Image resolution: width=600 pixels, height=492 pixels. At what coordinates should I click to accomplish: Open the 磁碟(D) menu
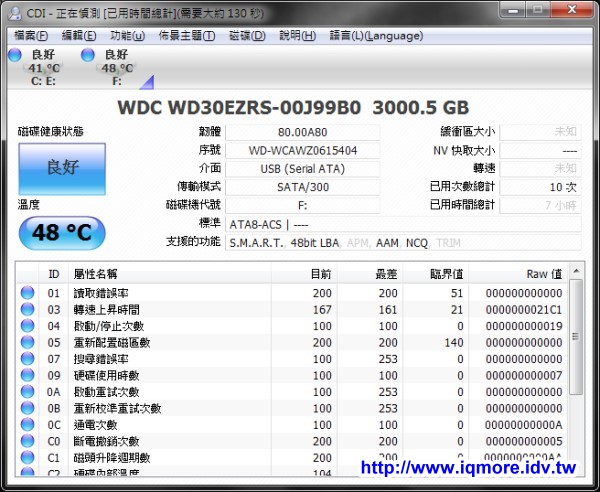coord(247,36)
